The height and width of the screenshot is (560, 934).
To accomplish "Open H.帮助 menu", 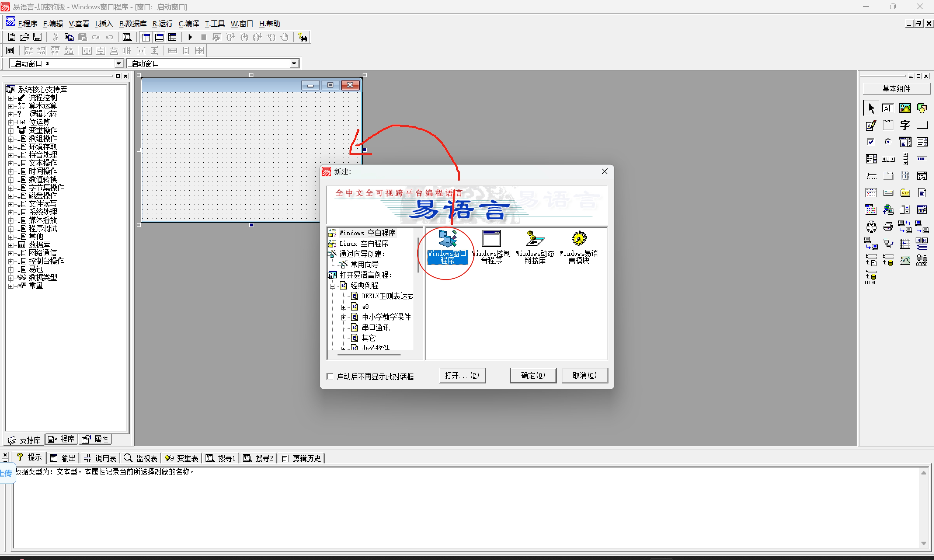I will [x=269, y=24].
